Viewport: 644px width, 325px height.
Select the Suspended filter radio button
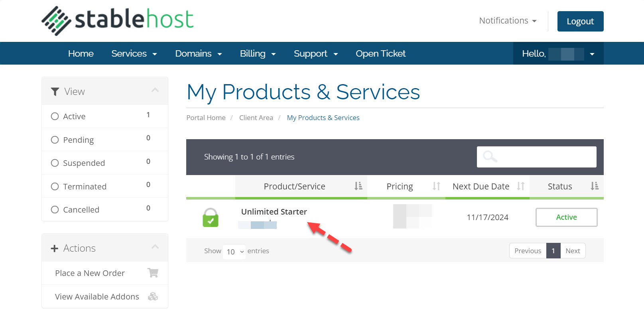pos(55,163)
